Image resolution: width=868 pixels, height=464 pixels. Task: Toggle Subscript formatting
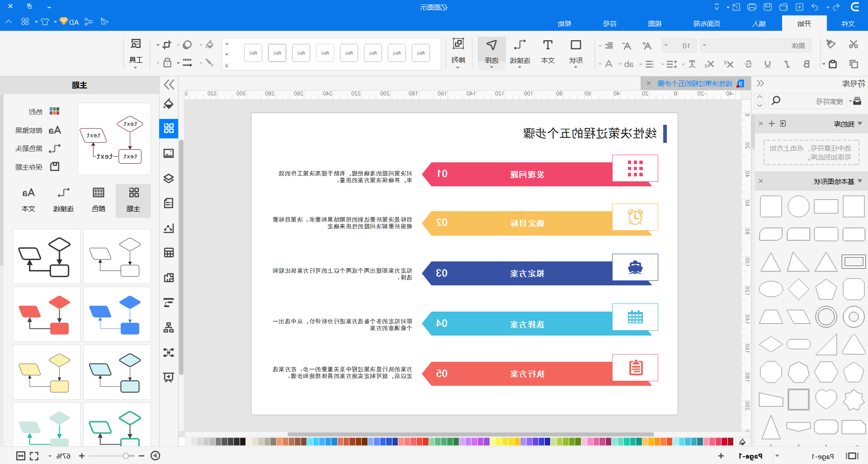click(709, 64)
